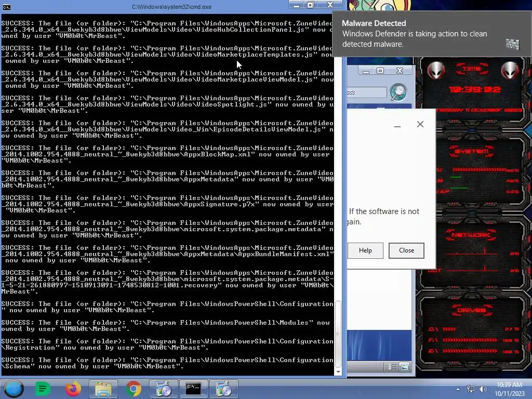Click the CPU usage arrow bar
This screenshot has height=399, width=532.
480,170
